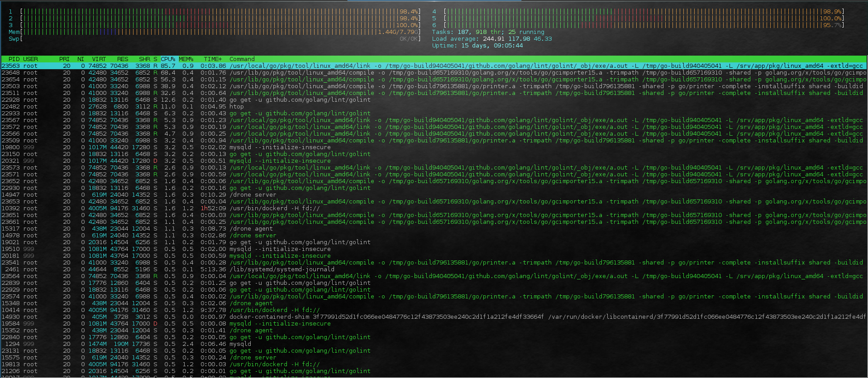Screen dimensions: 868x378
Task: Select process row PID 23654
Action: click(x=434, y=80)
